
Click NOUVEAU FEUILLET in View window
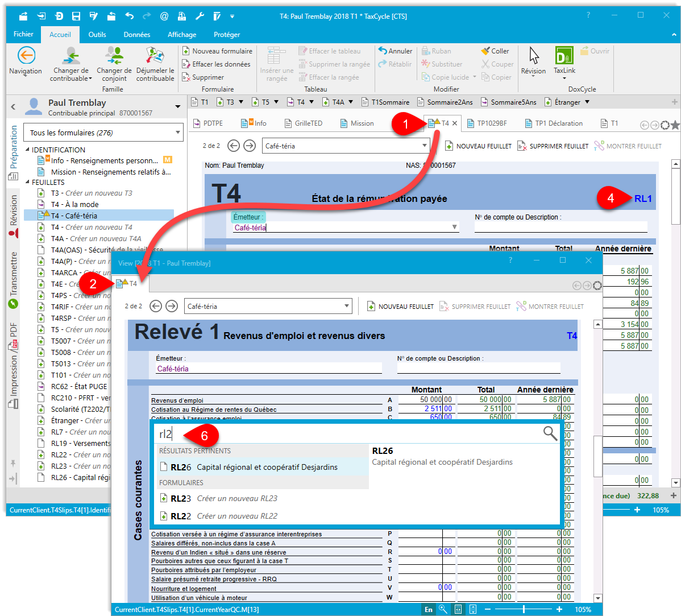tap(400, 307)
